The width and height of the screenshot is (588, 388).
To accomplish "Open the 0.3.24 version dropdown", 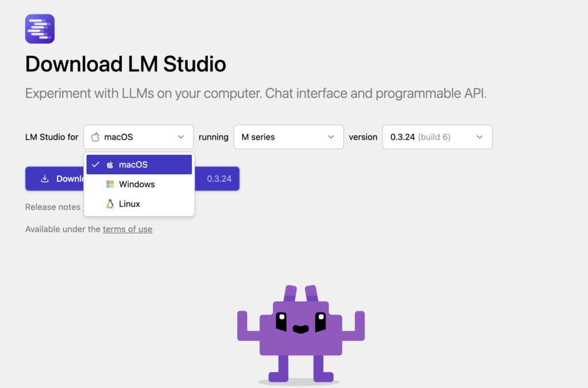I will click(x=437, y=137).
